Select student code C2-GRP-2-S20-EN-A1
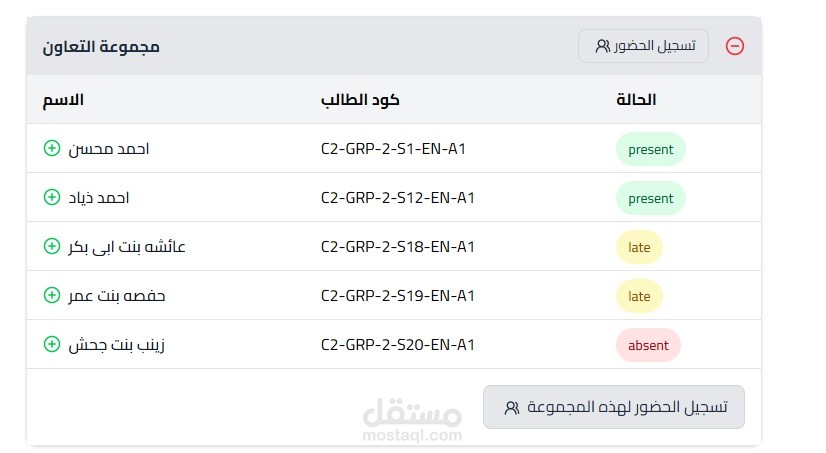Image resolution: width=826 pixels, height=453 pixels. [398, 345]
